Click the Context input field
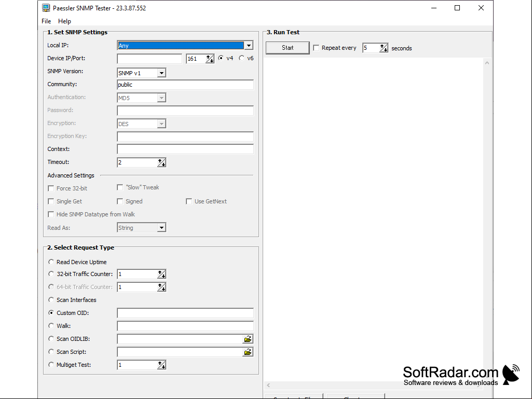The width and height of the screenshot is (532, 399). [x=185, y=149]
